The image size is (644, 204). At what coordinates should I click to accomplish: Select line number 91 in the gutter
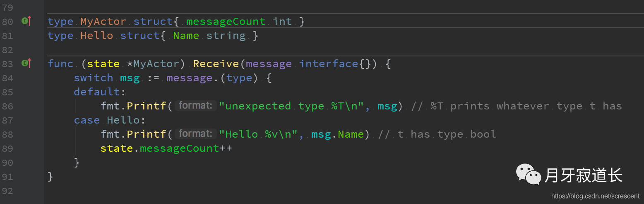(7, 177)
